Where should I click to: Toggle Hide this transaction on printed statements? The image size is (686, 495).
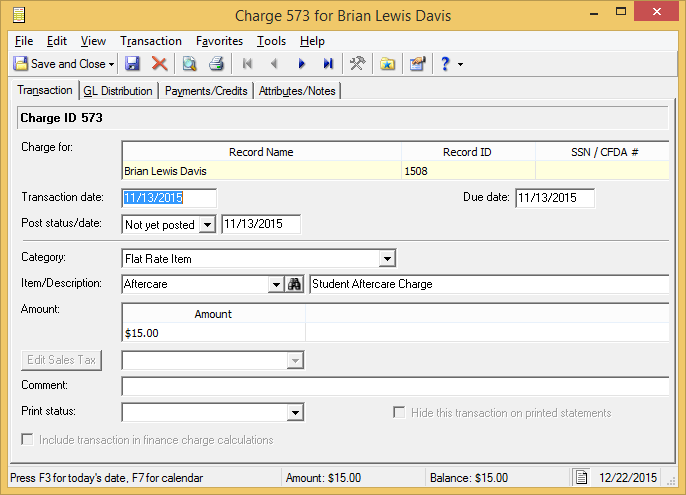399,412
